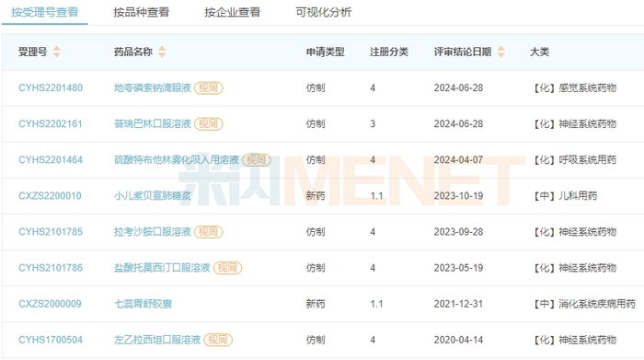This screenshot has height=360, width=644.
Task: Open the 按品种查看 tab
Action: coord(142,12)
